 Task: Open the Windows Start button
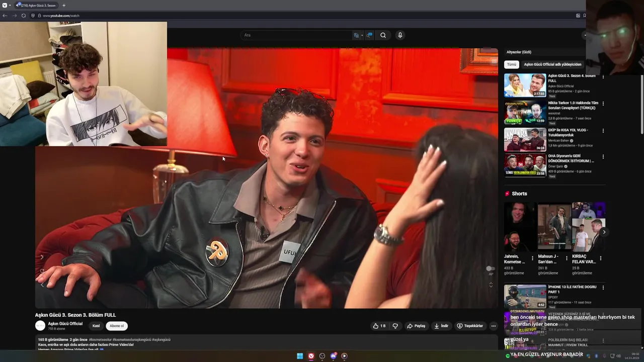(x=300, y=356)
